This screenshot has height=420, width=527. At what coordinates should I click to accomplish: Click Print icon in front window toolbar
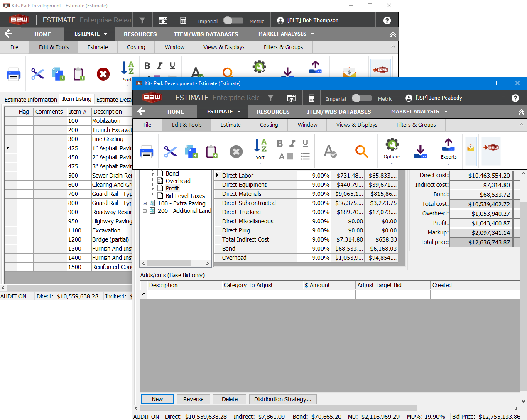click(146, 152)
